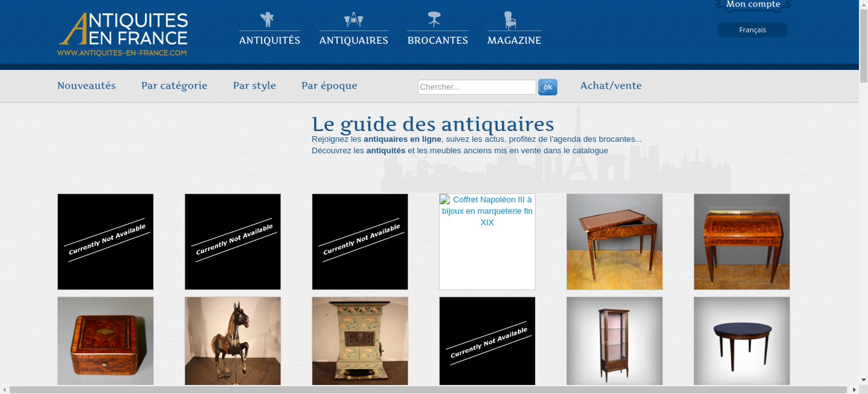This screenshot has width=868, height=394.
Task: Go to the Nouveautés section
Action: pyautogui.click(x=86, y=85)
